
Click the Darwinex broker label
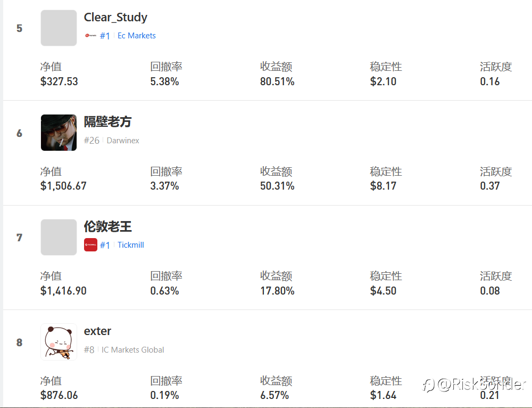pos(123,140)
